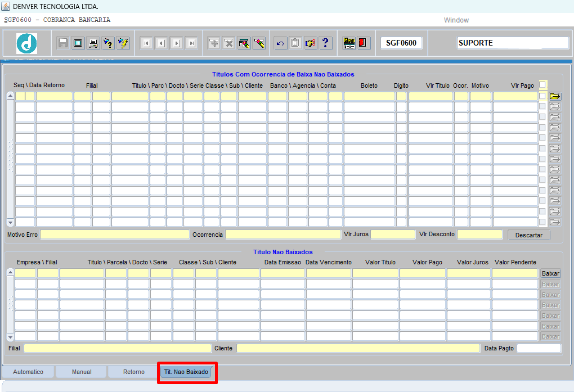Click the Java icon in title bar
The image size is (574, 392).
(6, 6)
